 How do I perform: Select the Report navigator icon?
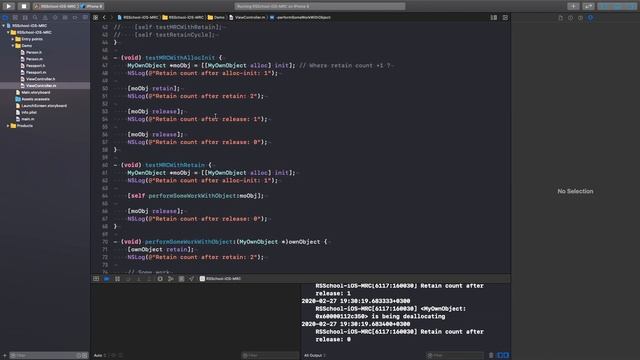(x=85, y=18)
